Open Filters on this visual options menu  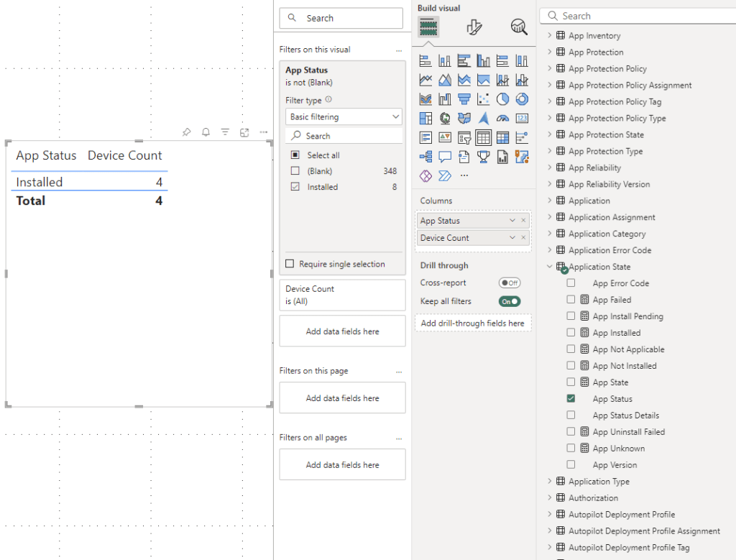pyautogui.click(x=399, y=50)
